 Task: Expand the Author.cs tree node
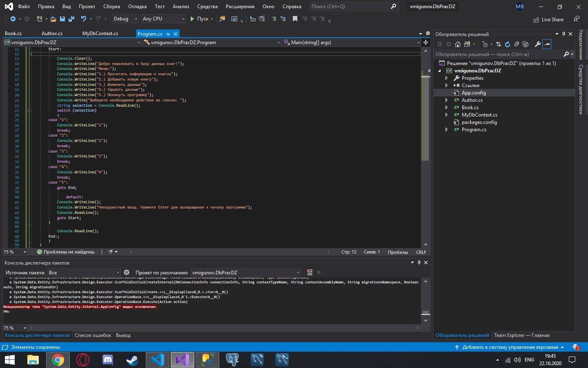point(446,100)
